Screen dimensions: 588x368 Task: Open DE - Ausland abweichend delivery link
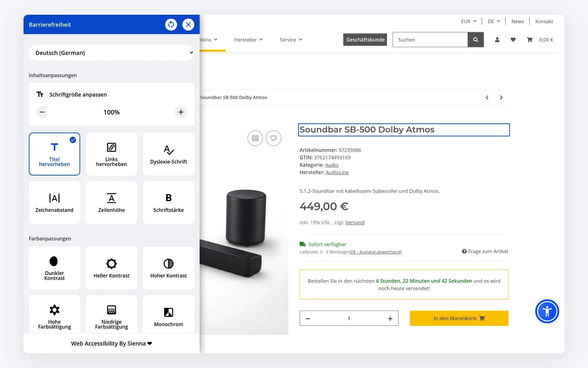(x=375, y=252)
